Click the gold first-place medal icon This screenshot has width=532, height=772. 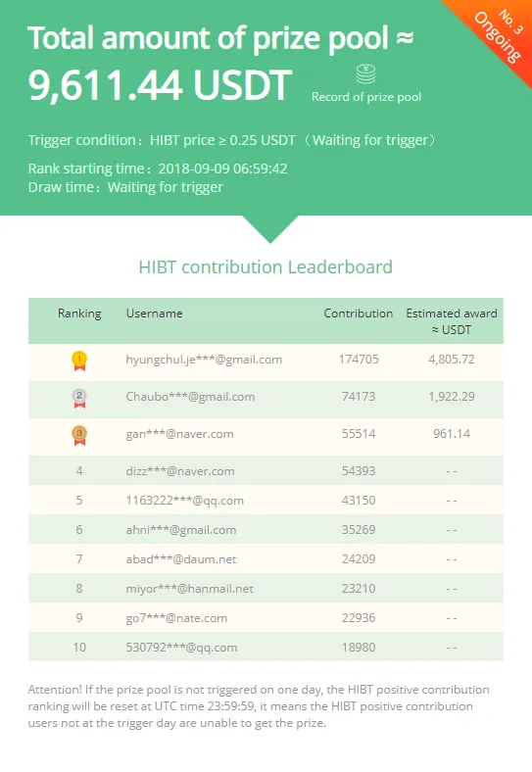[79, 361]
